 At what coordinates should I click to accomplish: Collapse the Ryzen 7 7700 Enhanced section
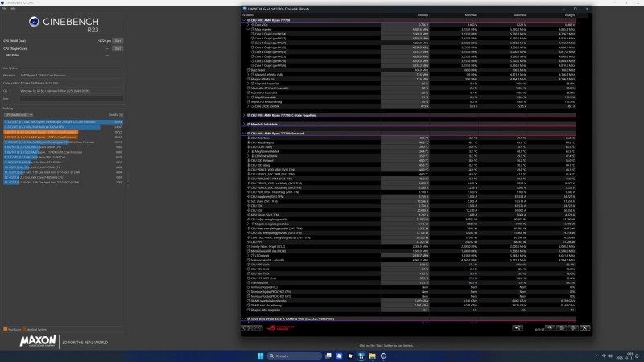click(x=244, y=134)
